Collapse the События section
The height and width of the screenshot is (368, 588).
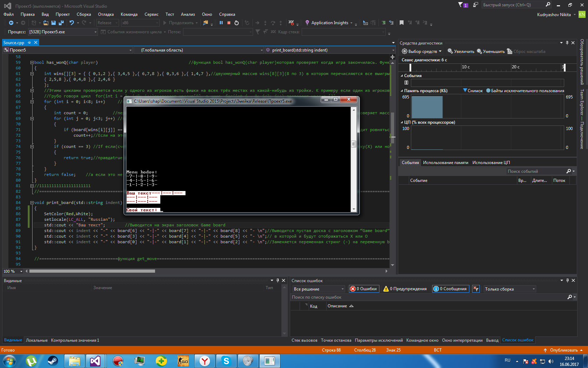click(x=402, y=76)
